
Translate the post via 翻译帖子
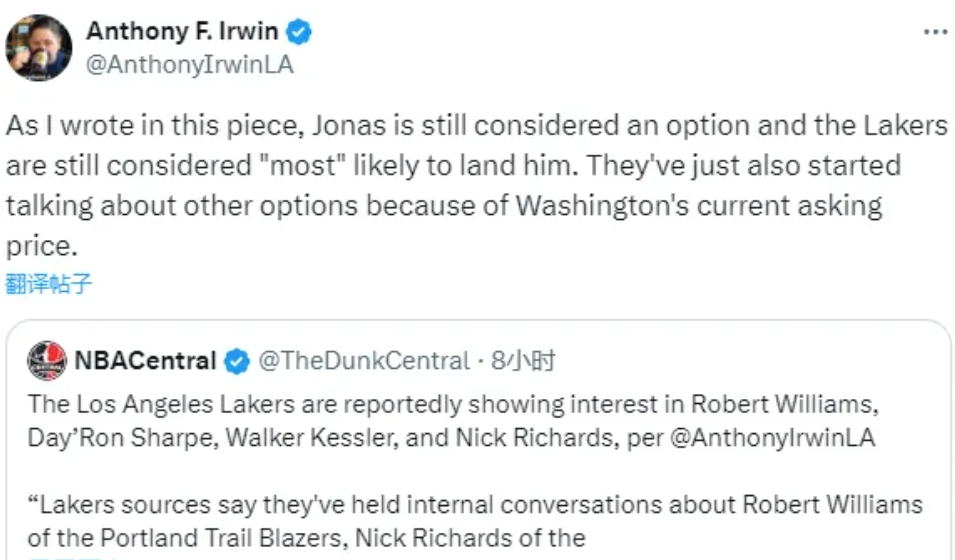pyautogui.click(x=48, y=283)
